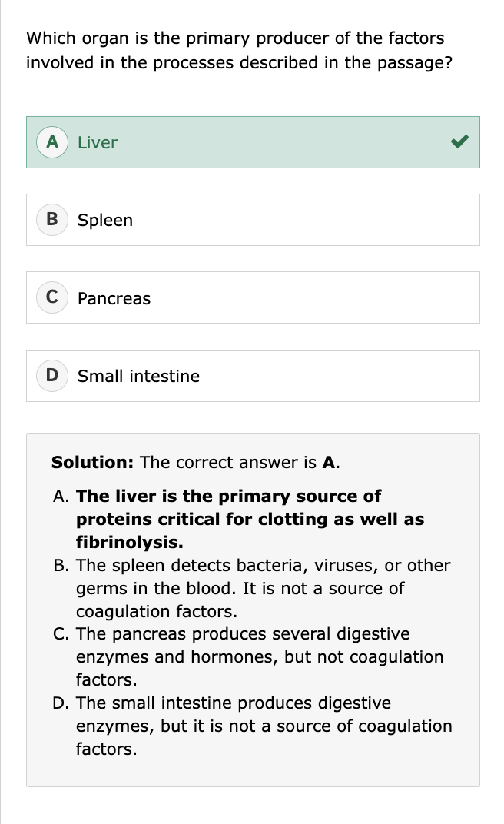Select the letter B answer circle
The width and height of the screenshot is (504, 824).
[52, 220]
